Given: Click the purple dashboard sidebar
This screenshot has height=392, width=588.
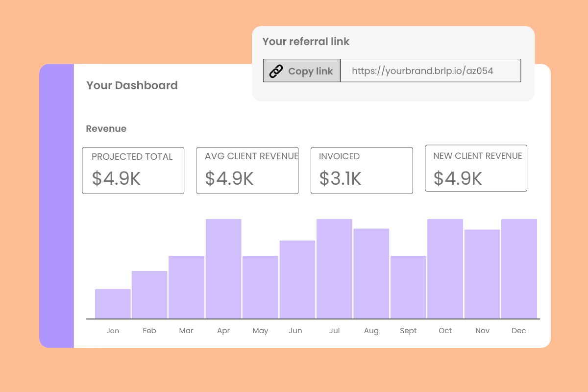Looking at the screenshot, I should [x=56, y=206].
